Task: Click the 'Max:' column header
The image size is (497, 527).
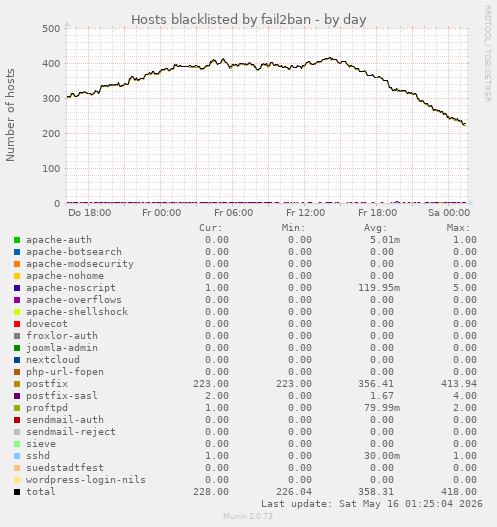Action: pyautogui.click(x=458, y=228)
